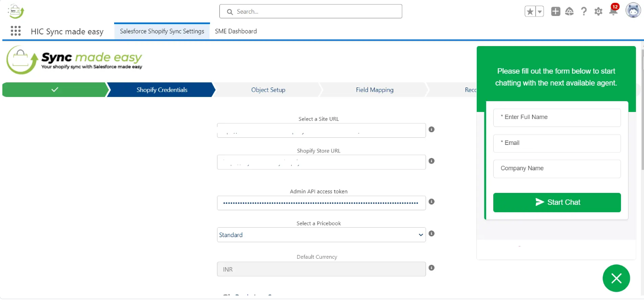Show info tooltip for Admin API access token
This screenshot has width=644, height=302.
point(432,202)
